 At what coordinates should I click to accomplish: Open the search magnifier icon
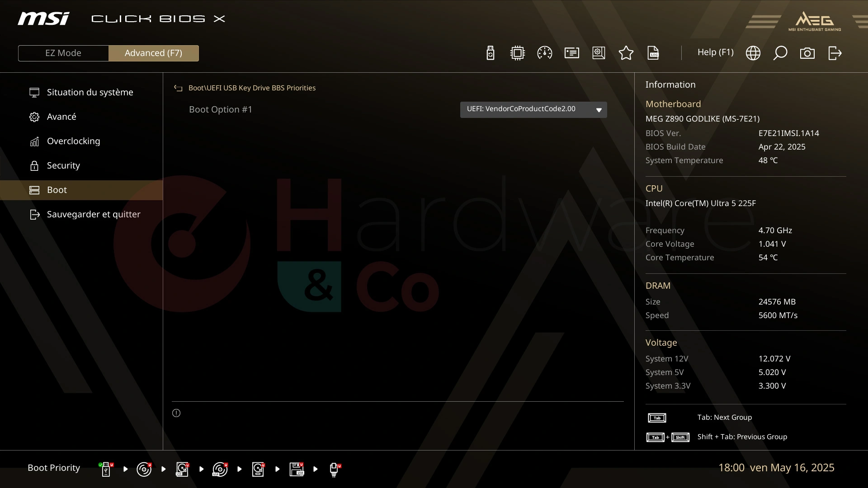[780, 53]
